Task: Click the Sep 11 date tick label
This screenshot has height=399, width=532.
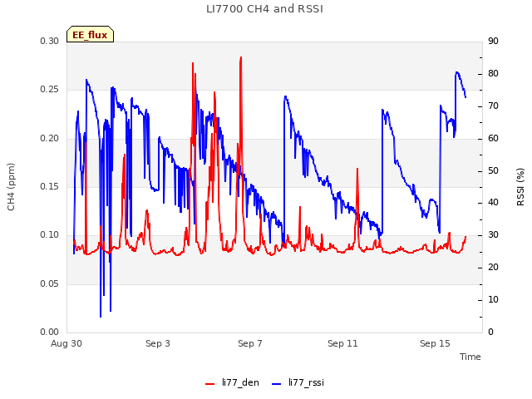Action: pyautogui.click(x=342, y=343)
